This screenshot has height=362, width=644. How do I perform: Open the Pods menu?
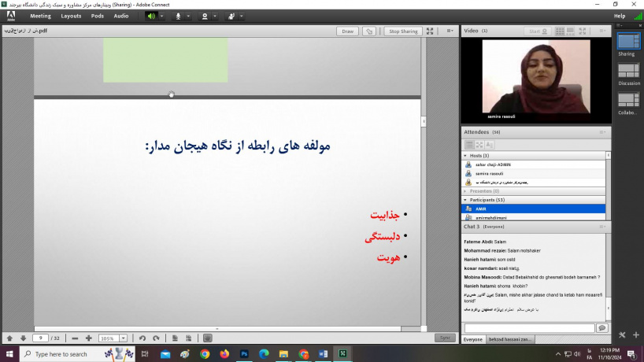click(98, 16)
